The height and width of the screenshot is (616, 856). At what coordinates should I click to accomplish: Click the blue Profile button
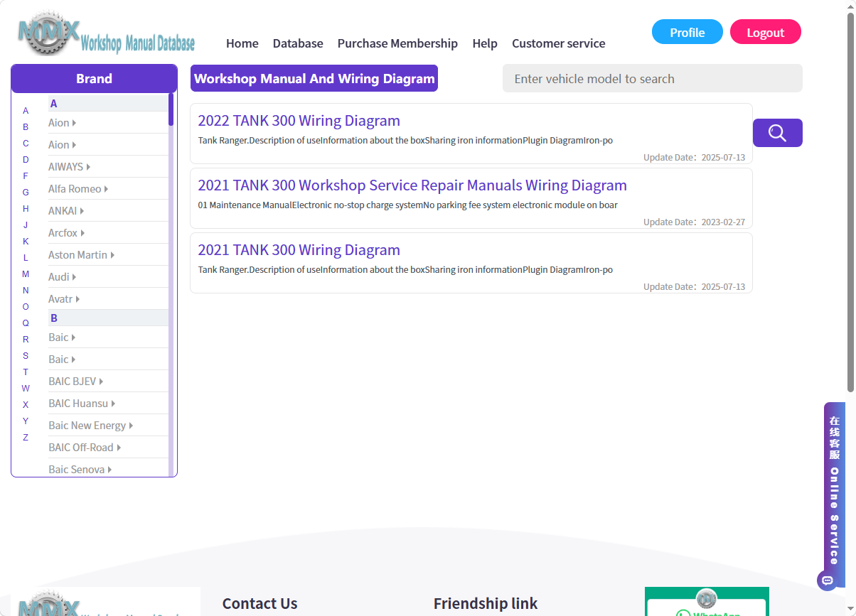[688, 32]
